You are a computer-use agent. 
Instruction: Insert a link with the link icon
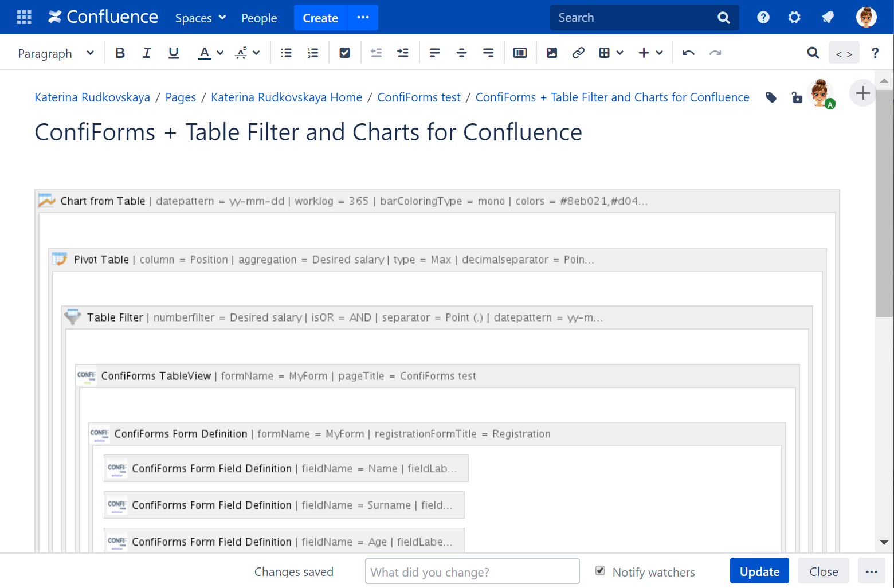click(x=578, y=52)
